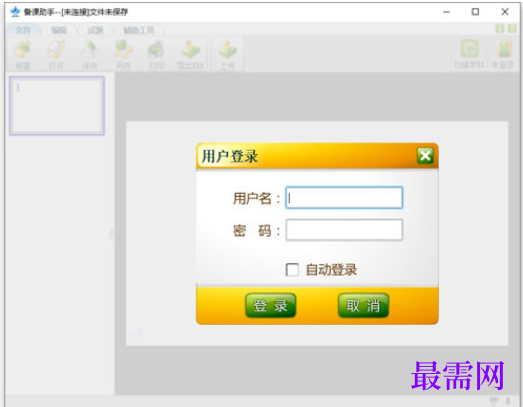Click the green help question-mark icon

click(x=512, y=29)
